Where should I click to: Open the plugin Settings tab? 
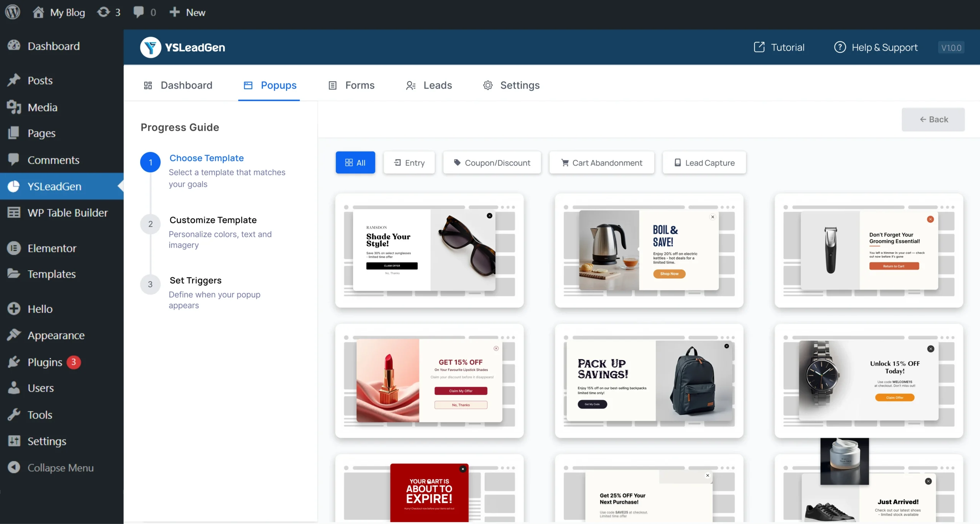pyautogui.click(x=511, y=85)
